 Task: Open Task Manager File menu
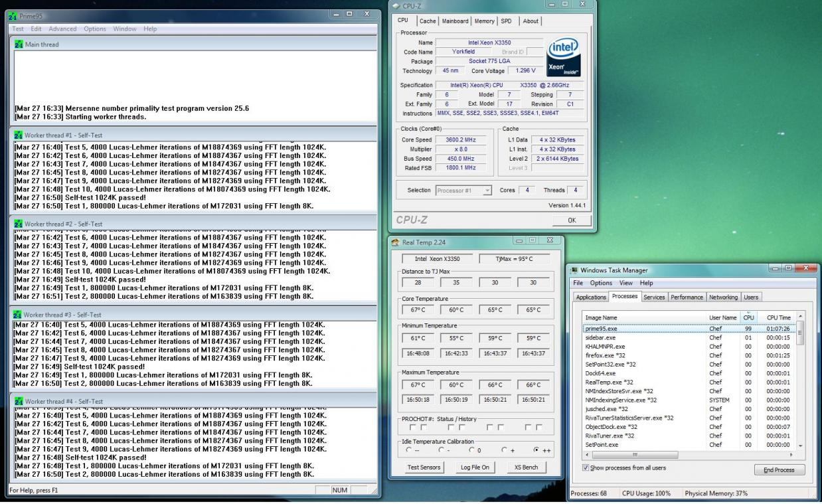point(580,283)
